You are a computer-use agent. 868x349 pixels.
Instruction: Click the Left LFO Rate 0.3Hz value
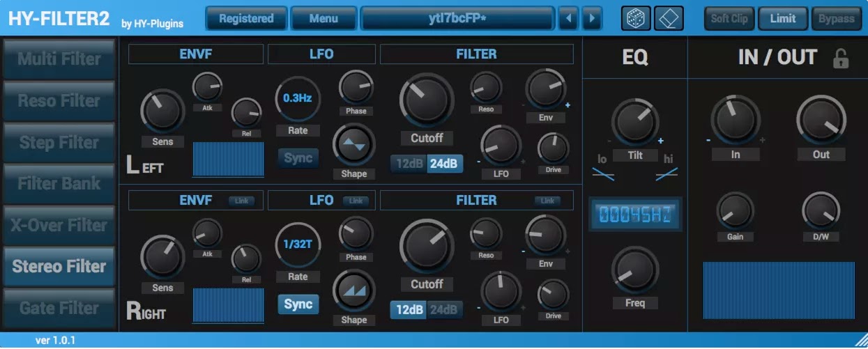point(297,98)
